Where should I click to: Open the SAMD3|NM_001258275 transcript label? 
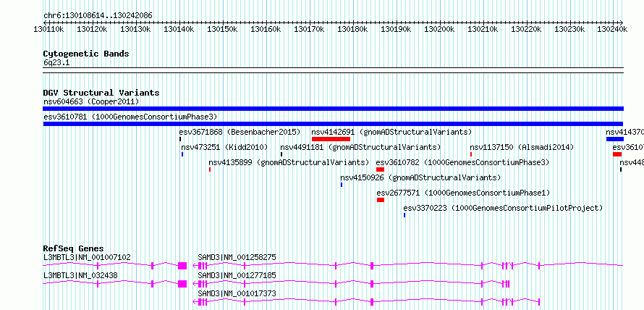(237, 257)
